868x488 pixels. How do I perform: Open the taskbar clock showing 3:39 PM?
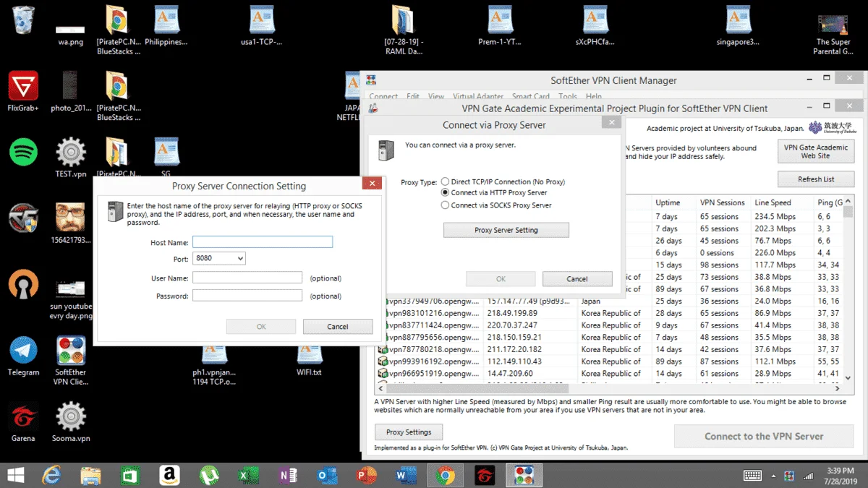[842, 476]
